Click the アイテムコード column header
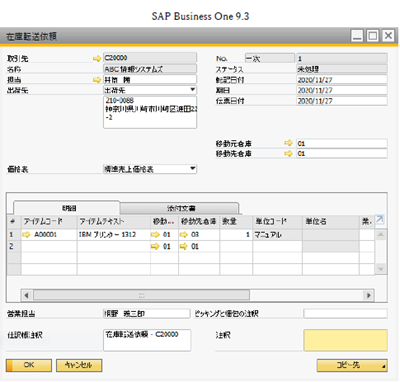 click(x=49, y=221)
